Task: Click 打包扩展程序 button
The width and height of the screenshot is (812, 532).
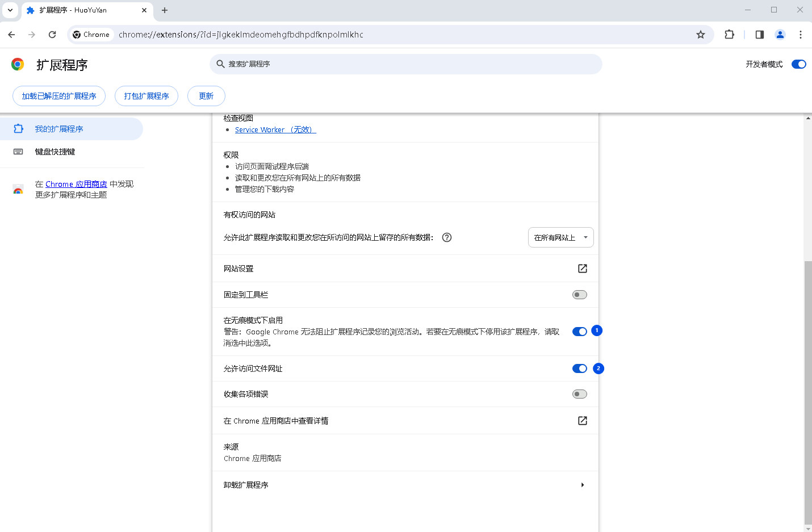Action: 147,96
